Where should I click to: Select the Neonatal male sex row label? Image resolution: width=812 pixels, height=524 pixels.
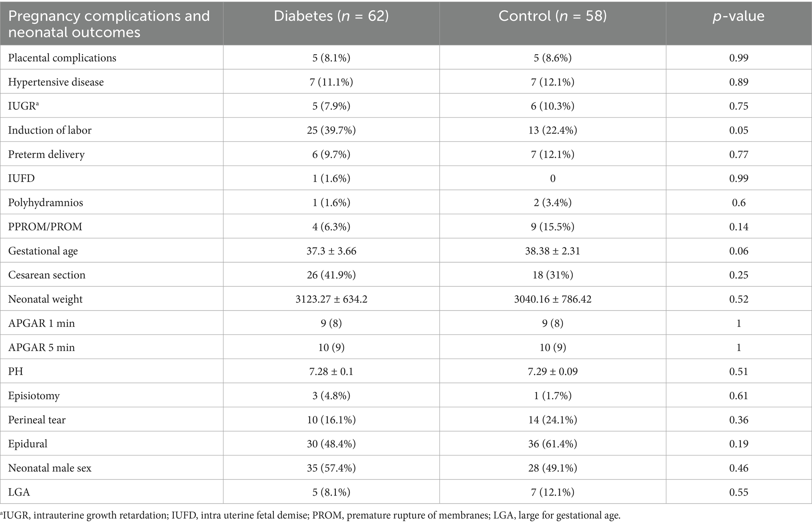click(49, 468)
